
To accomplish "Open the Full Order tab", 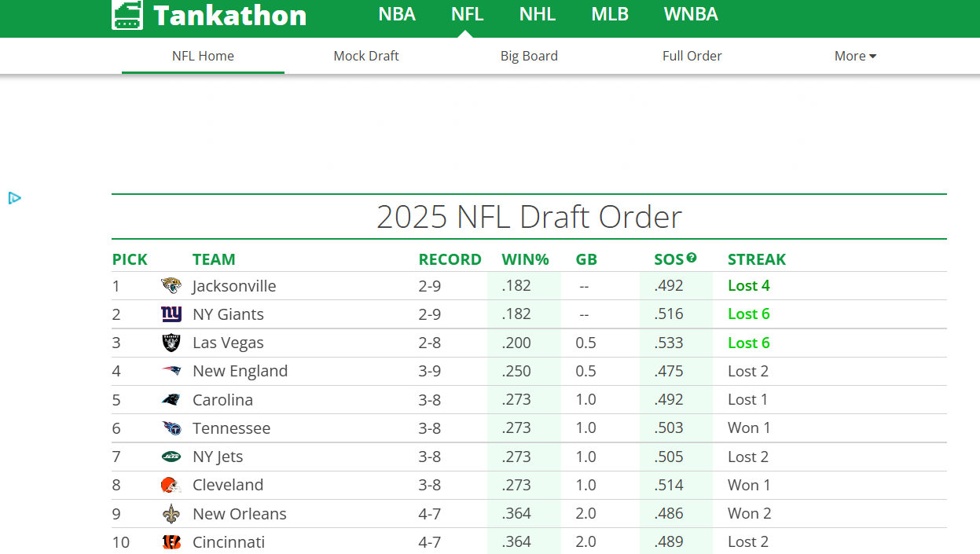I will [x=692, y=56].
